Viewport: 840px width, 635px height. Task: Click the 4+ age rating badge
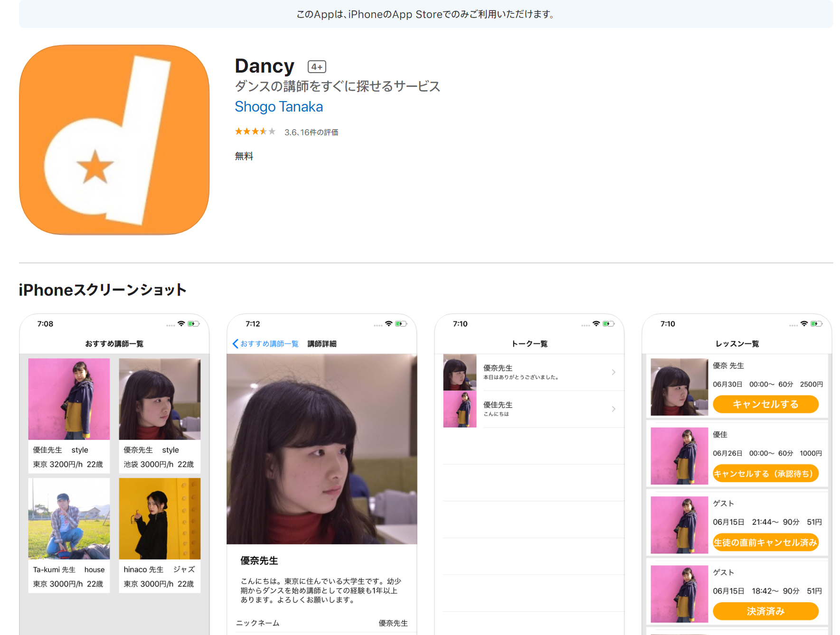[317, 67]
